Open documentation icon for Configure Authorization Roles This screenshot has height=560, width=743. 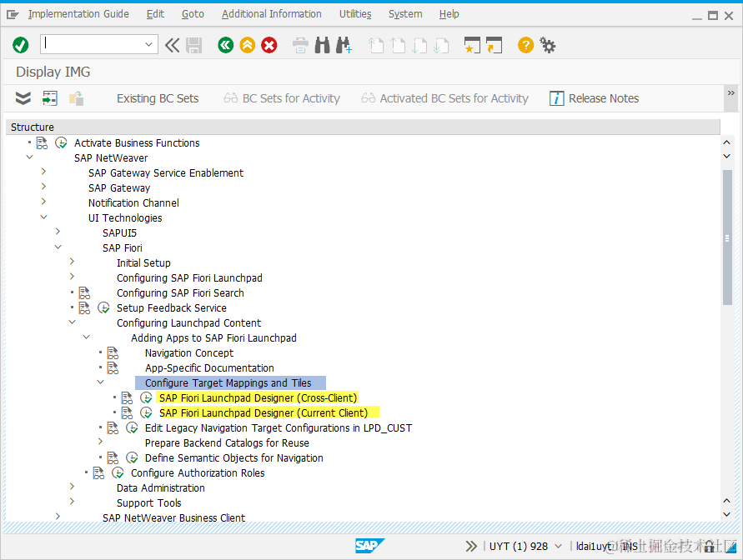click(x=98, y=473)
